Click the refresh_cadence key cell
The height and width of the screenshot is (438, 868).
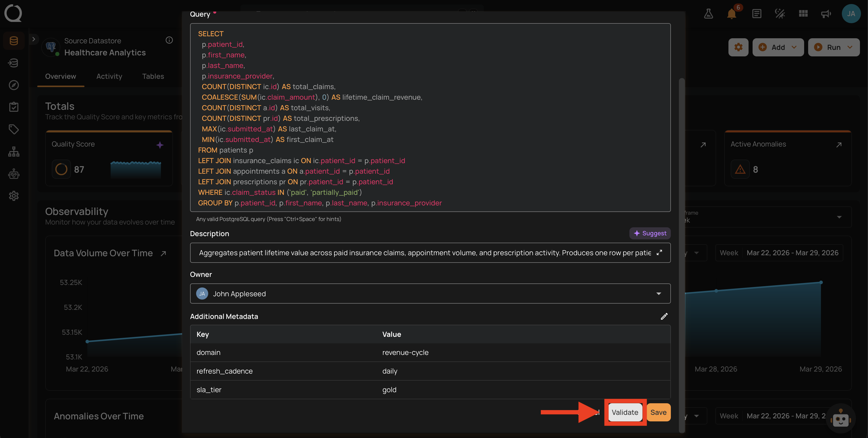click(x=224, y=371)
